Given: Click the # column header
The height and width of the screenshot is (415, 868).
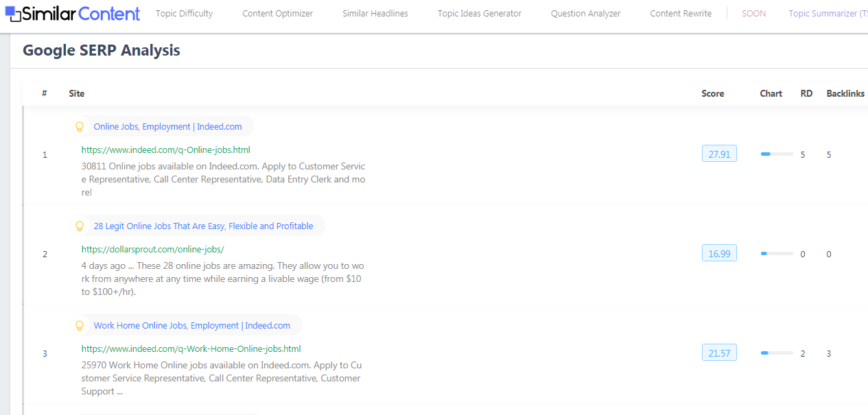Looking at the screenshot, I should click(45, 93).
